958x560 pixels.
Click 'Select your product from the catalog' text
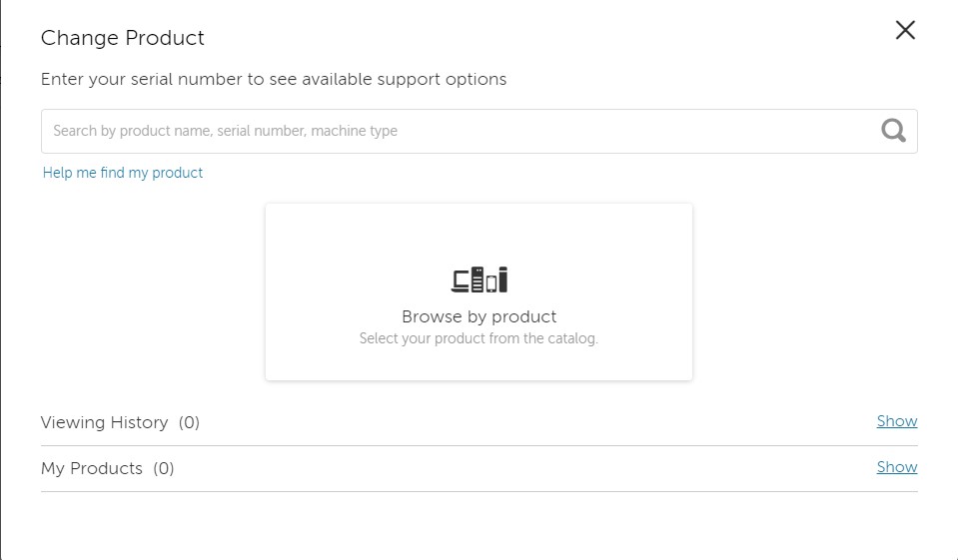(x=479, y=338)
